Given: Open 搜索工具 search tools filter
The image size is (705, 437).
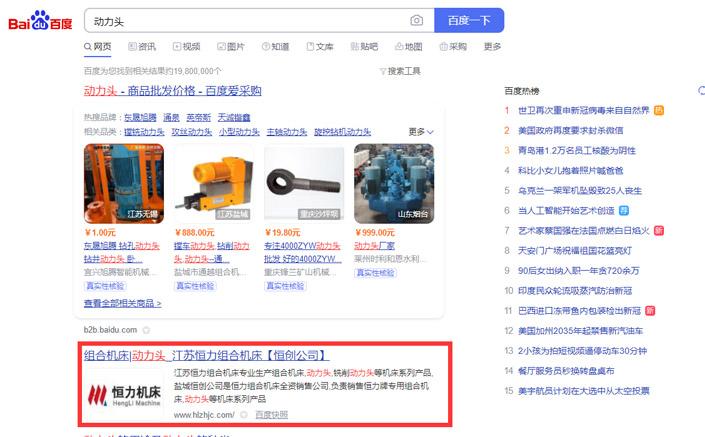Looking at the screenshot, I should point(400,71).
